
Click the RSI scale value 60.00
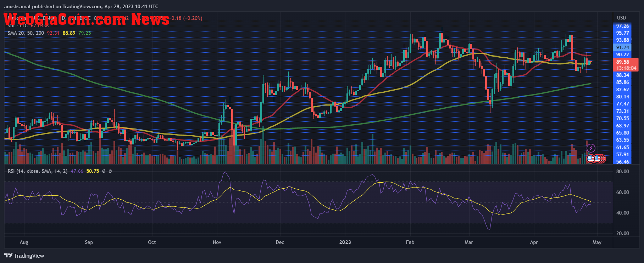click(623, 192)
